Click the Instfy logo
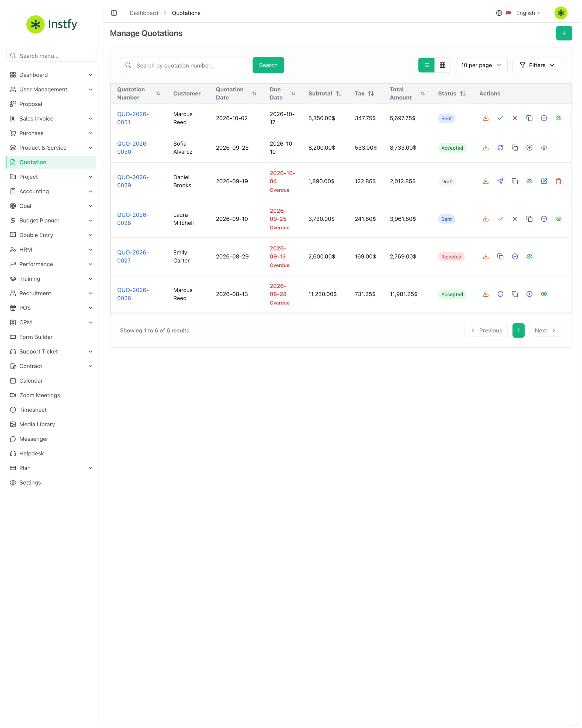The image size is (582, 728). point(52,24)
